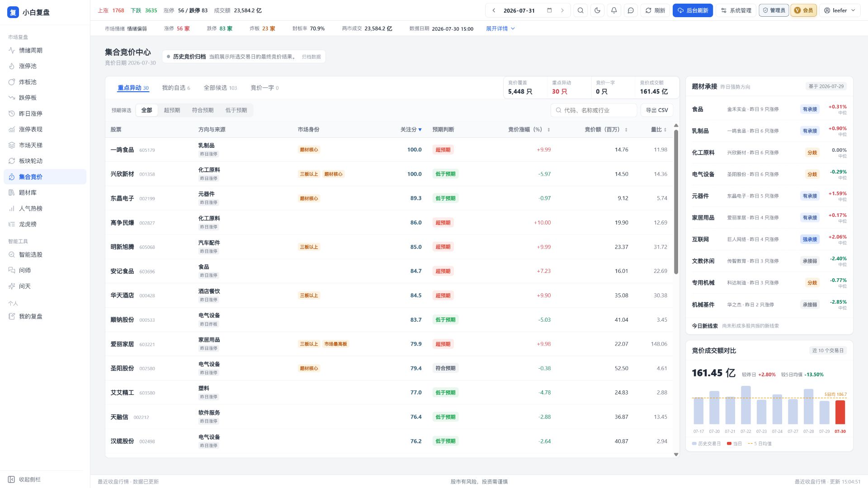This screenshot has width=868, height=488.
Task: Sort by 关注分 column
Action: (411, 130)
